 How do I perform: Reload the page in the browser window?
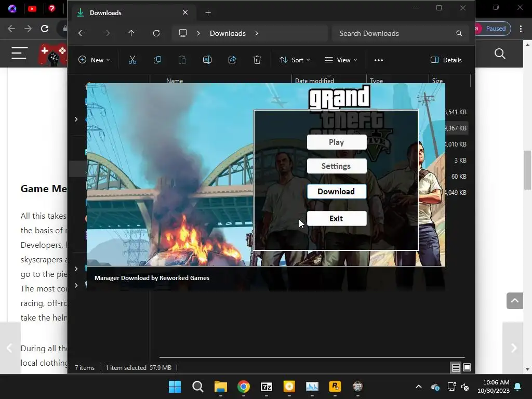coord(45,29)
